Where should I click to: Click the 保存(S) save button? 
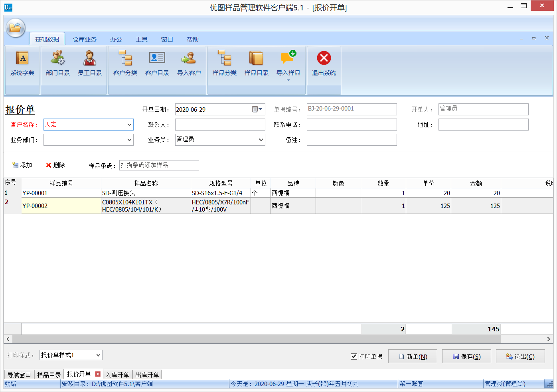(466, 356)
